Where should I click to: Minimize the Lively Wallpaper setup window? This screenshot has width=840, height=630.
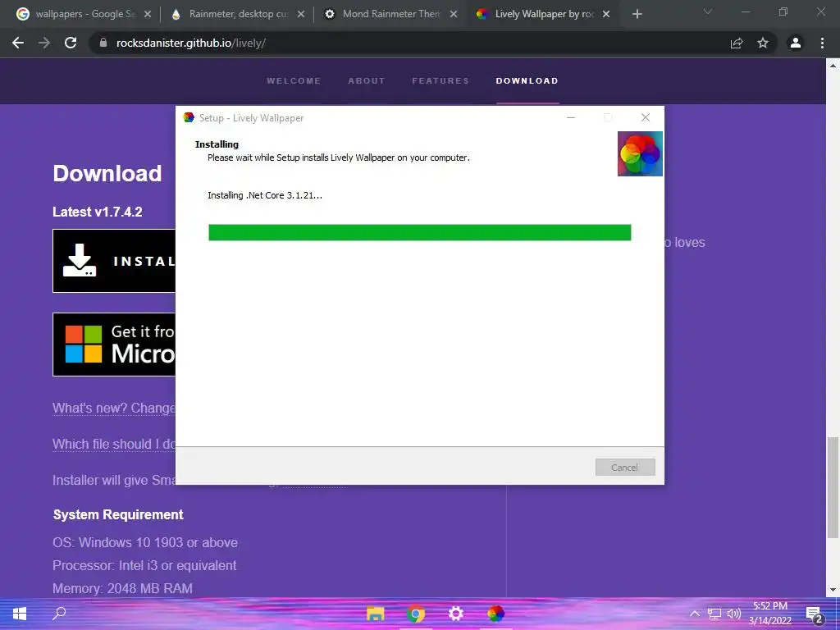[571, 117]
